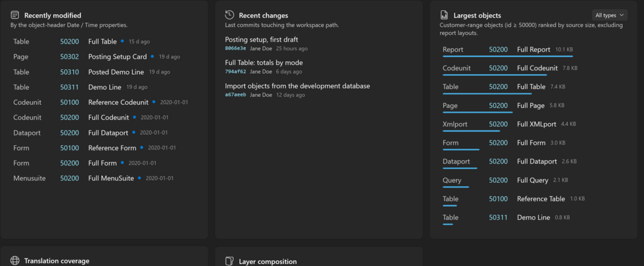Open commit Import objects from the development database
Screen dimensions: 644x266
click(297, 86)
